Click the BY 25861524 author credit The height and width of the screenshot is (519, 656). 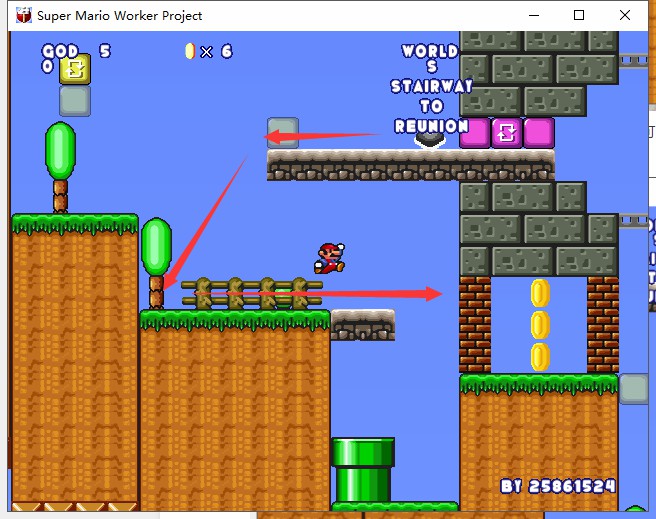tap(558, 486)
